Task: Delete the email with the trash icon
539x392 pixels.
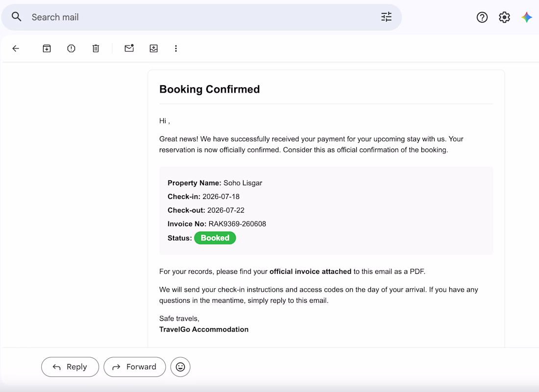Action: click(x=96, y=49)
